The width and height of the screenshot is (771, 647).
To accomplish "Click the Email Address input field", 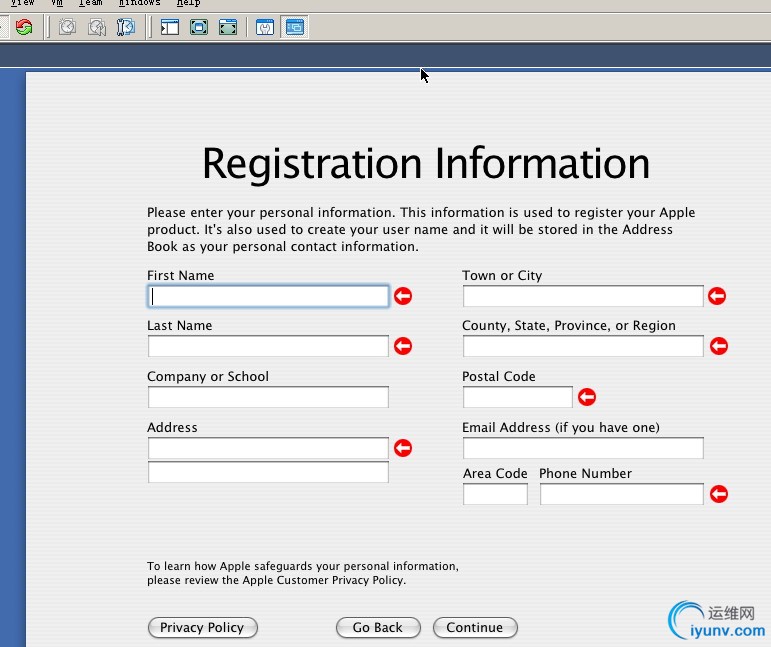I will pyautogui.click(x=583, y=448).
